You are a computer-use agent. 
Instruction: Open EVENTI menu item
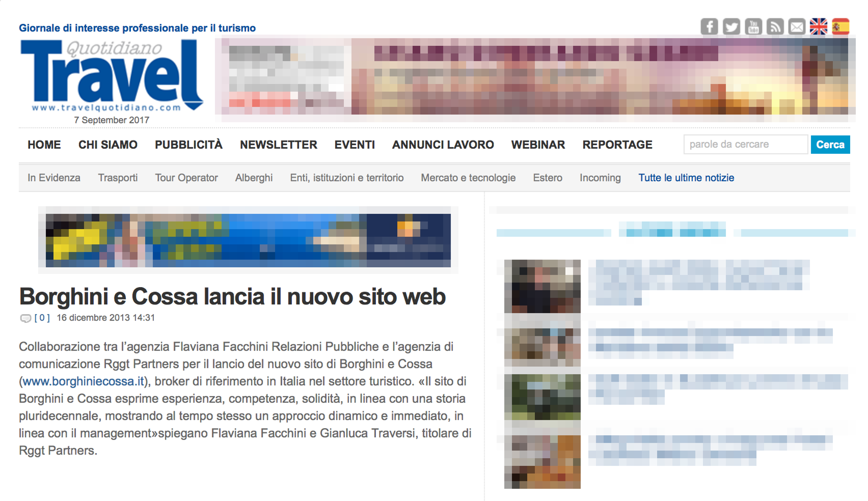coord(355,145)
